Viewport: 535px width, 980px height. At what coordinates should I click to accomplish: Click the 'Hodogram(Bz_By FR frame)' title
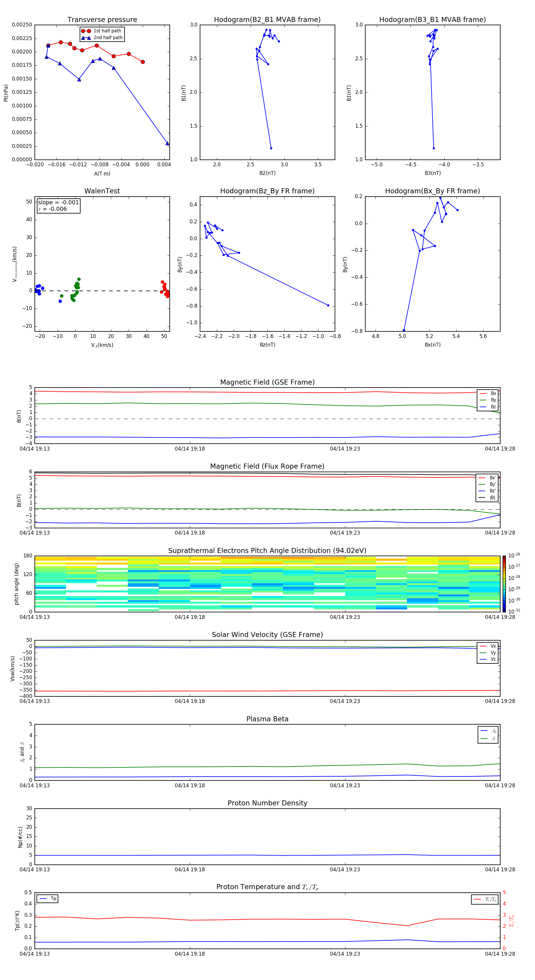coord(267,191)
